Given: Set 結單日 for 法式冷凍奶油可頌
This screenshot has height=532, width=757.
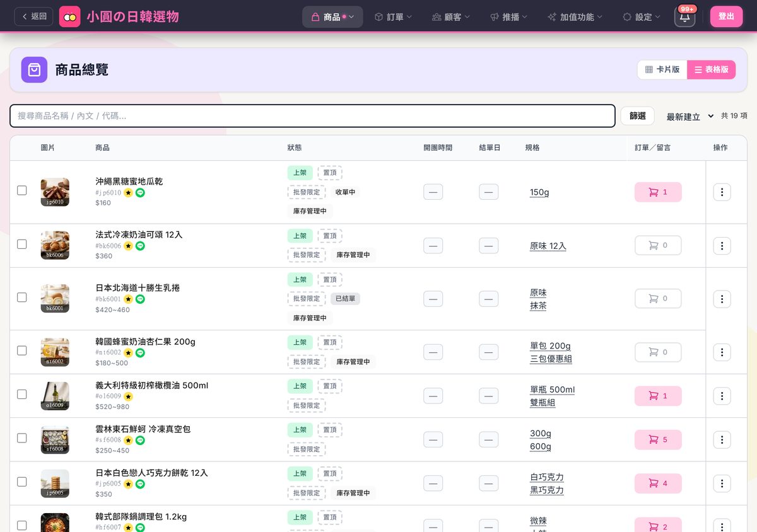Looking at the screenshot, I should pos(489,246).
